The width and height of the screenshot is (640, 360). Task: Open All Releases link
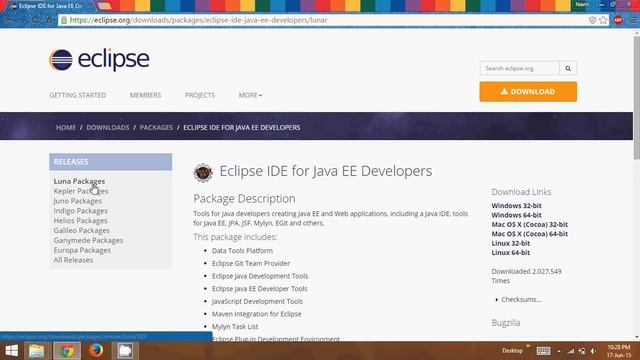(x=73, y=260)
